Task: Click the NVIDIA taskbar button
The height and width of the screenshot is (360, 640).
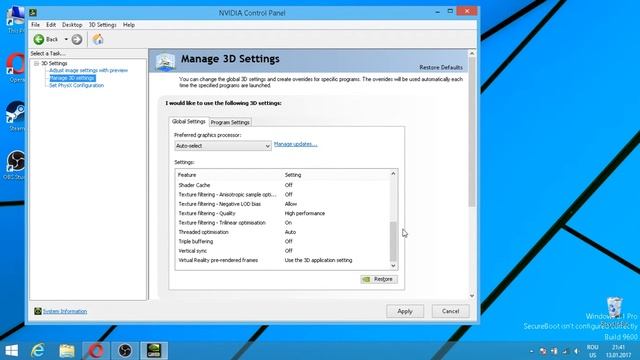Action: point(154,351)
